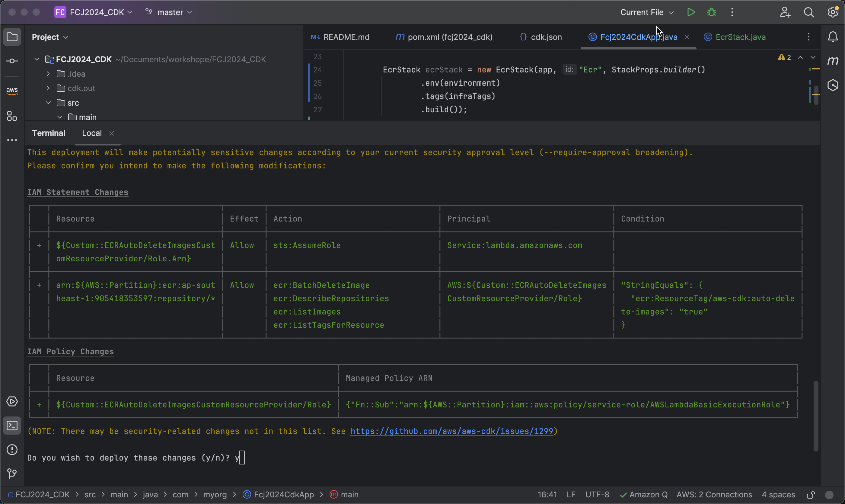
Task: Debug the current file
Action: pos(712,12)
